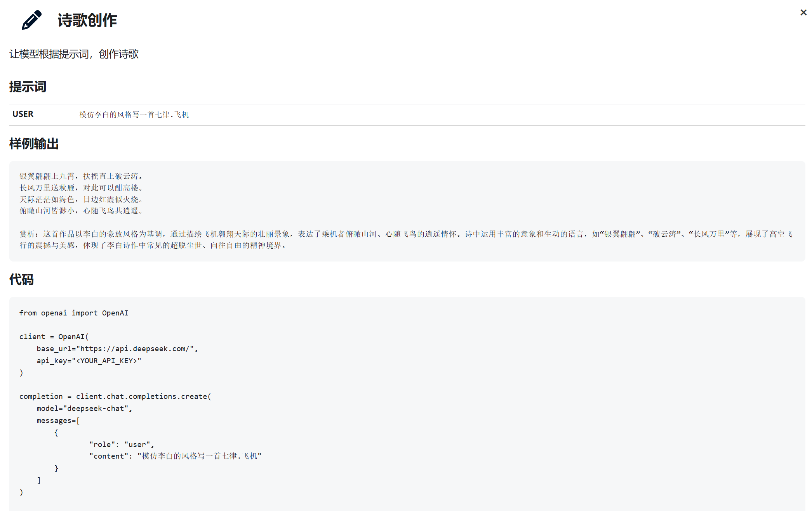
Task: Click the 提示词 section heading
Action: [x=28, y=87]
